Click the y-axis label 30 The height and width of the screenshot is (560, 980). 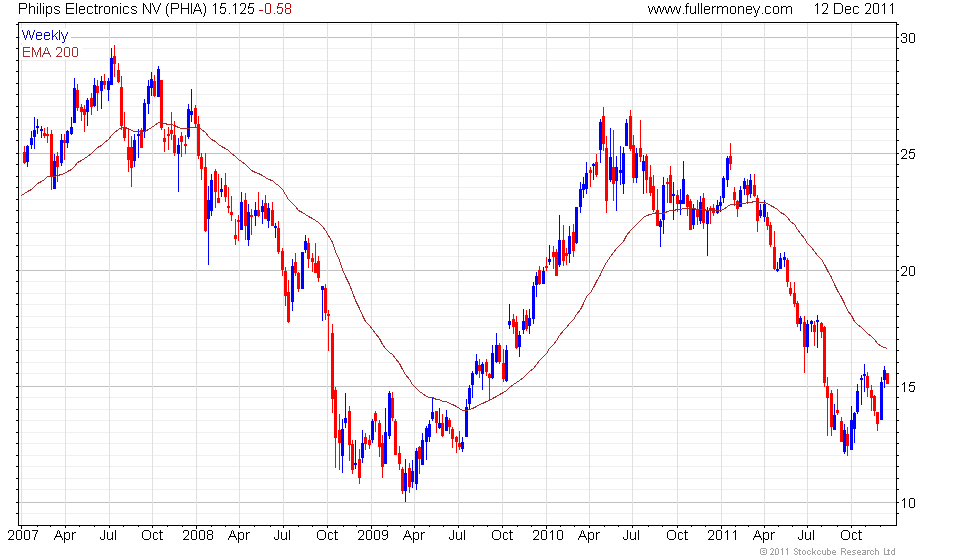coord(908,38)
